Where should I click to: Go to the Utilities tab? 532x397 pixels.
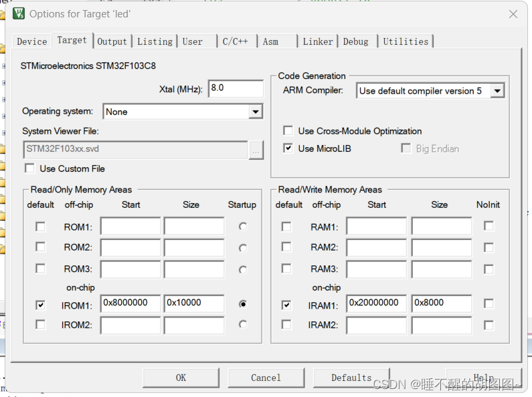(406, 41)
